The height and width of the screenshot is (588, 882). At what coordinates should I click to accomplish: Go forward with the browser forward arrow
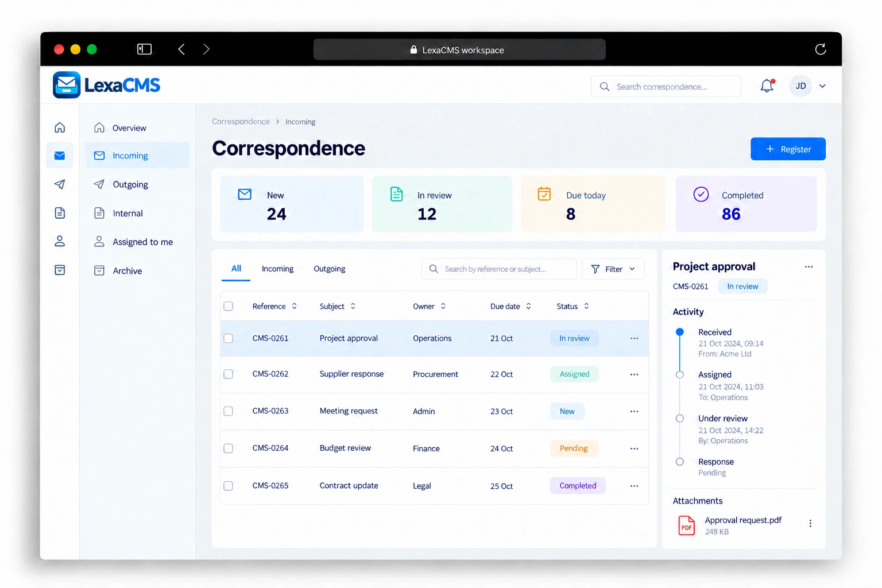tap(206, 49)
